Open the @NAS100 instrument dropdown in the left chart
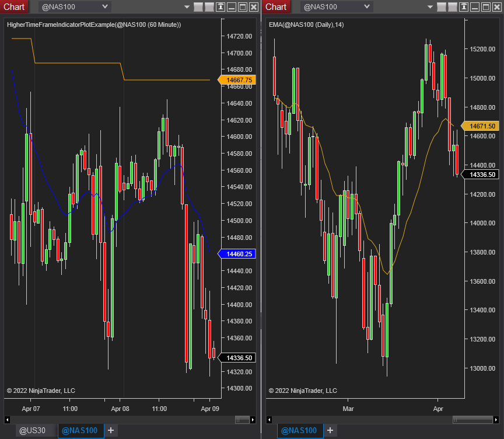This screenshot has width=504, height=439. [x=73, y=6]
